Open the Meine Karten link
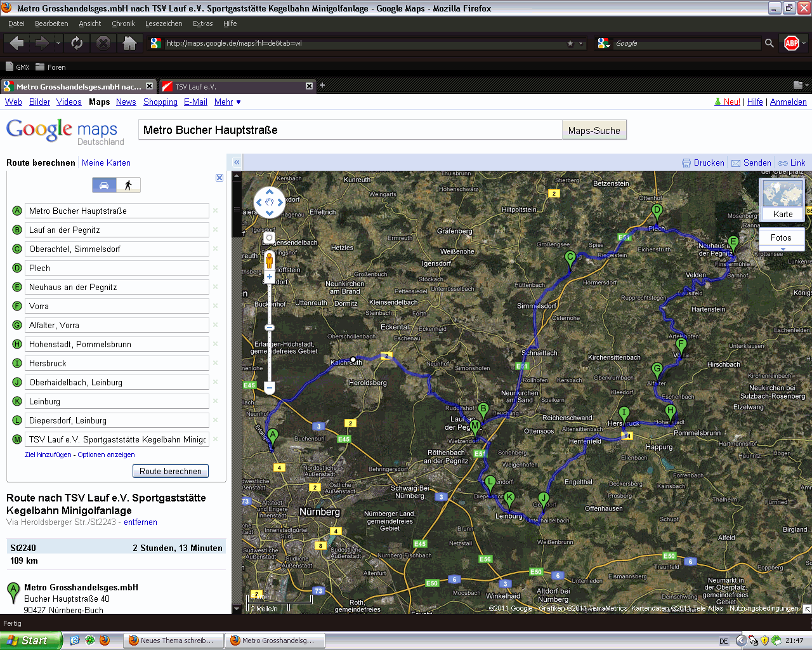812x650 pixels. [106, 162]
